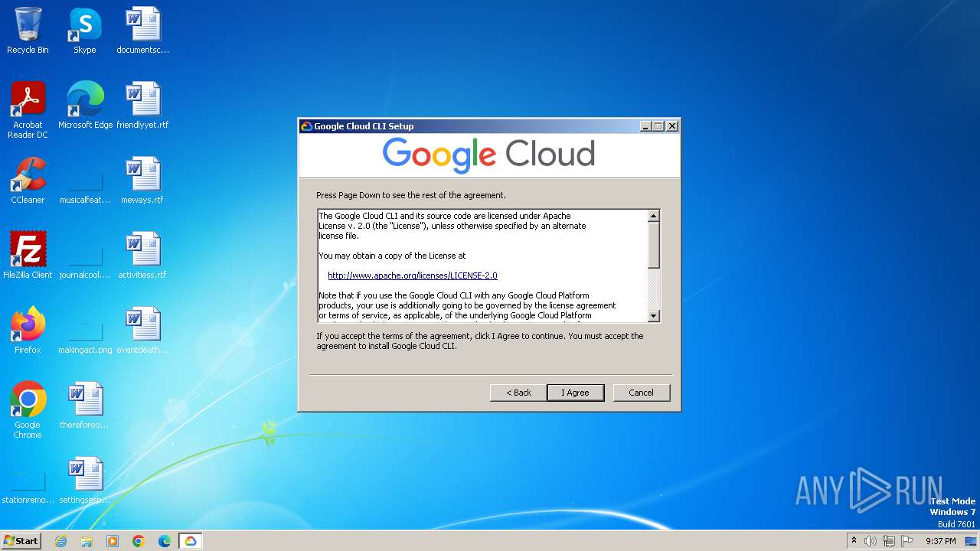Open Internet Explorer from the taskbar
980x551 pixels.
pyautogui.click(x=60, y=541)
